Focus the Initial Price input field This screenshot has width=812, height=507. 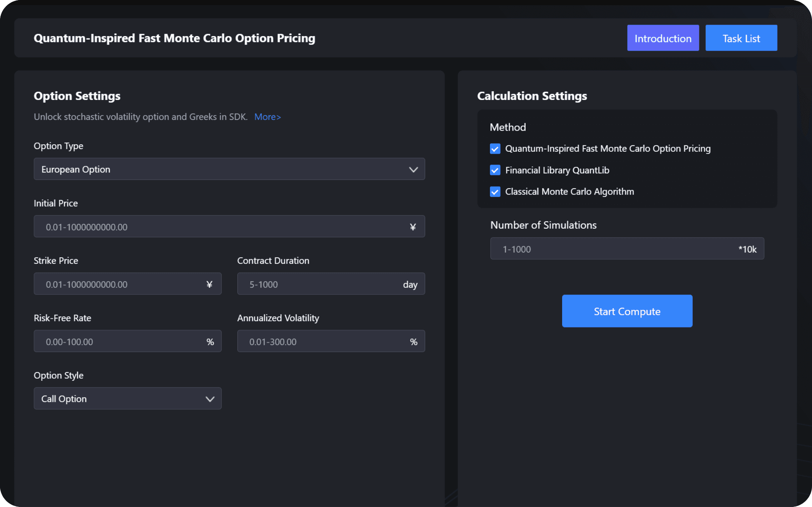229,226
